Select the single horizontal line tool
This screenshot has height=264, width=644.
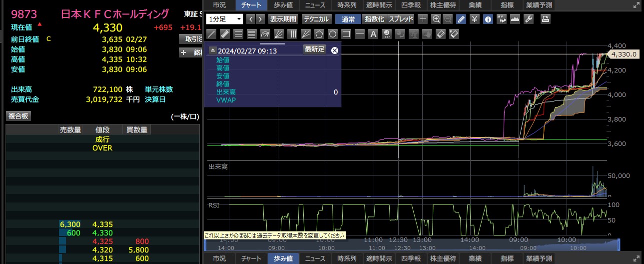pyautogui.click(x=359, y=34)
